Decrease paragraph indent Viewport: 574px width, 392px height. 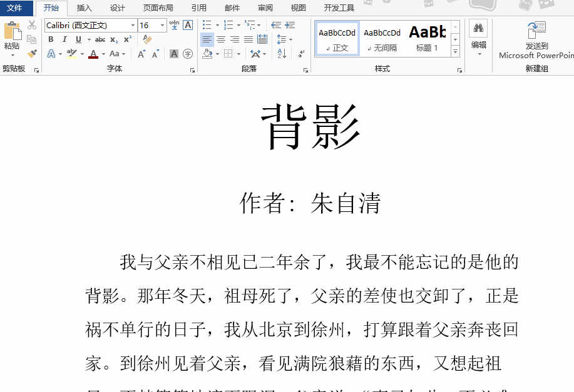tap(276, 25)
